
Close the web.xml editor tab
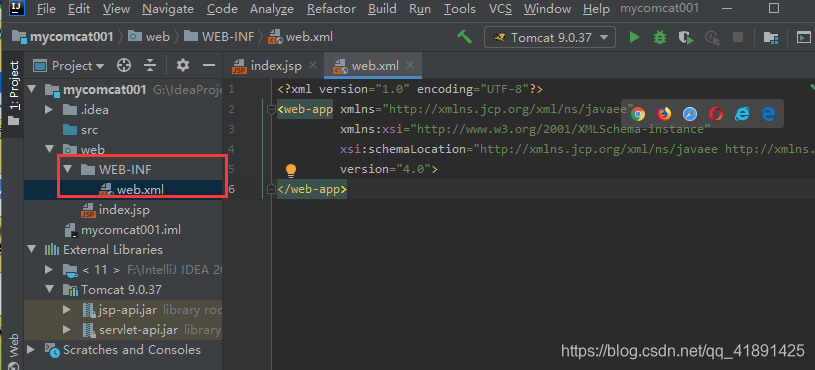point(410,65)
